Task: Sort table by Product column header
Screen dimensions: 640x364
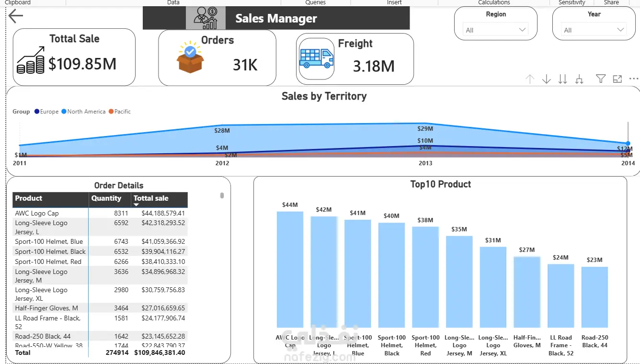Action: pyautogui.click(x=28, y=198)
